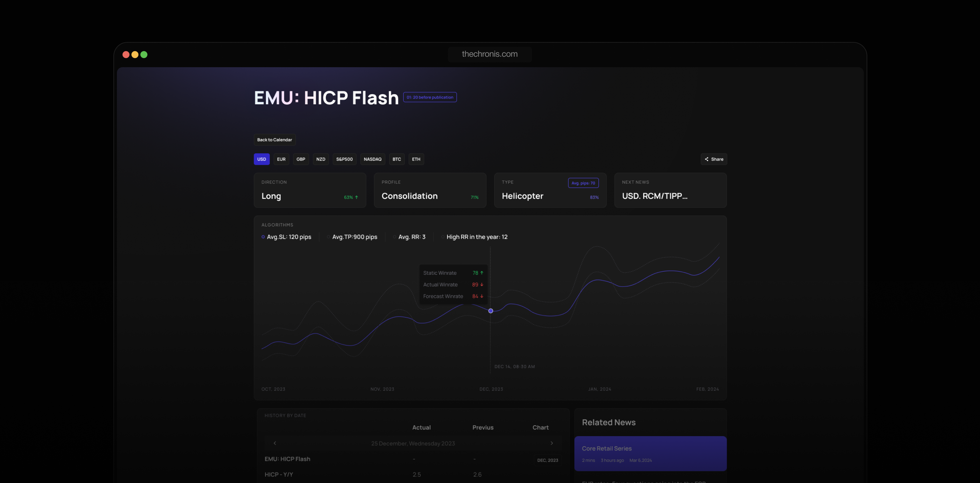The width and height of the screenshot is (980, 483).
Task: Click the 'Related News' heading
Action: (609, 422)
